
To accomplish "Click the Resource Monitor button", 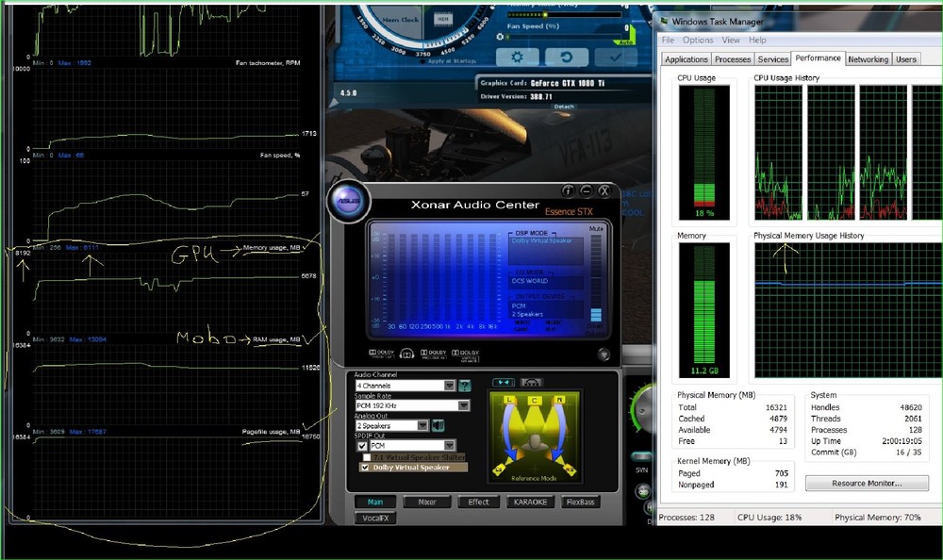I will pyautogui.click(x=867, y=483).
